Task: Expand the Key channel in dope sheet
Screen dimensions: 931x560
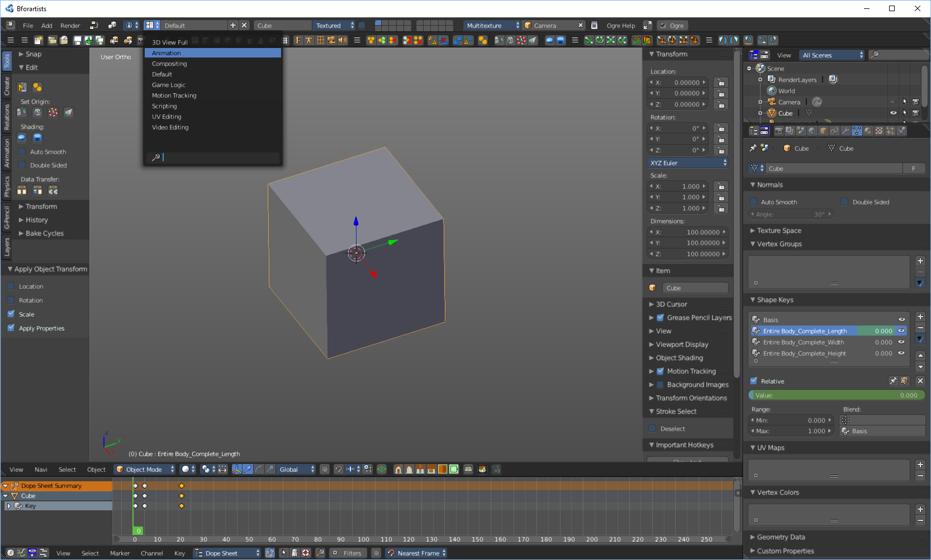Action: click(x=9, y=506)
